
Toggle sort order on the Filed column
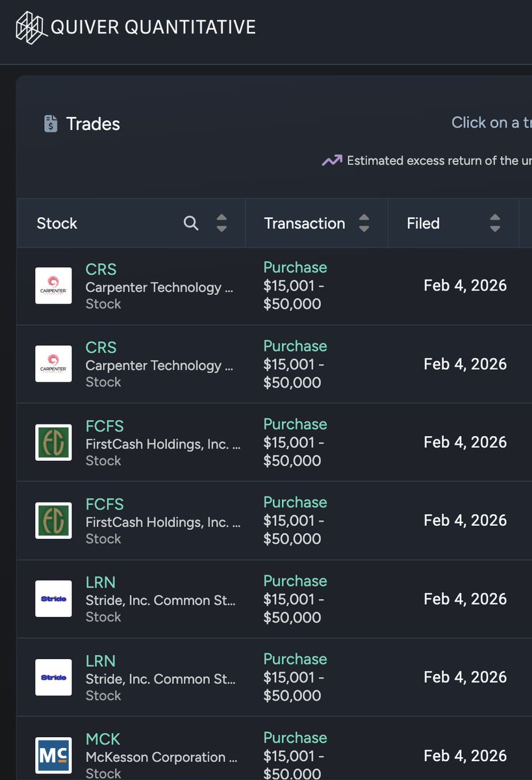(495, 223)
